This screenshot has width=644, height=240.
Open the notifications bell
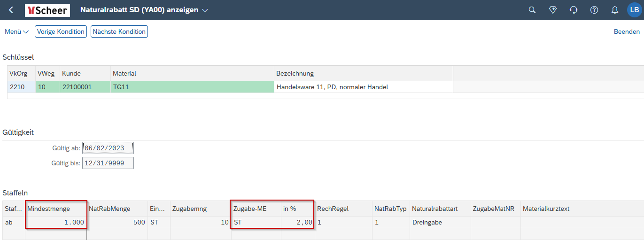click(x=614, y=10)
